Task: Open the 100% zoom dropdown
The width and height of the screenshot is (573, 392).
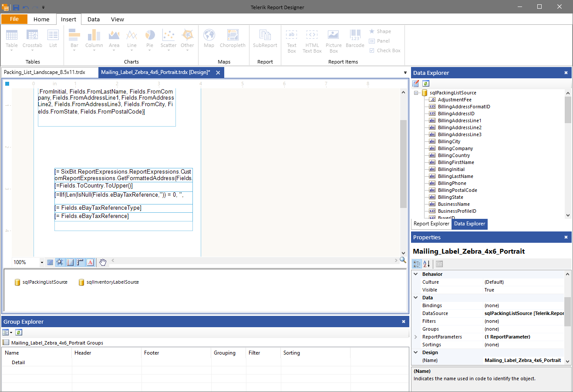Action: (42, 262)
